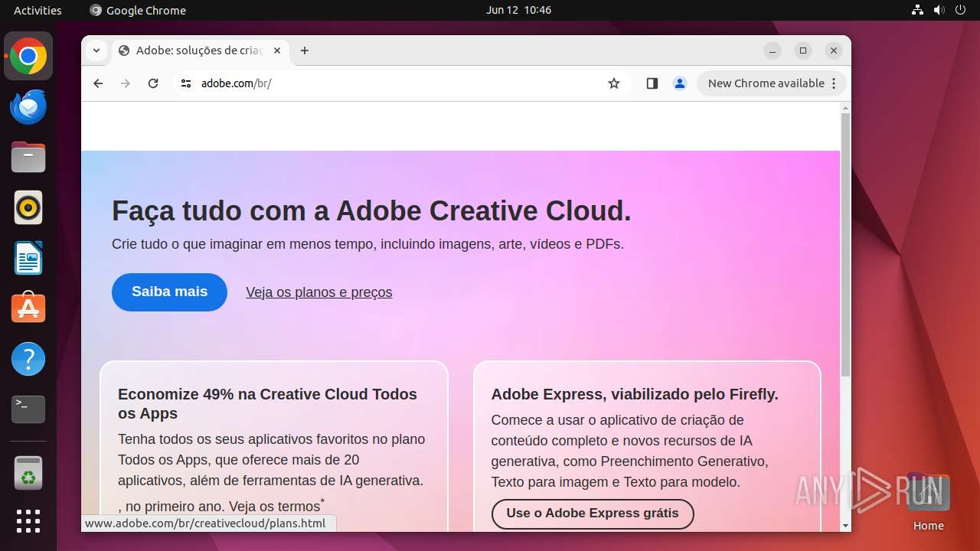980x551 pixels.
Task: Open Chrome side panel
Action: pos(652,83)
